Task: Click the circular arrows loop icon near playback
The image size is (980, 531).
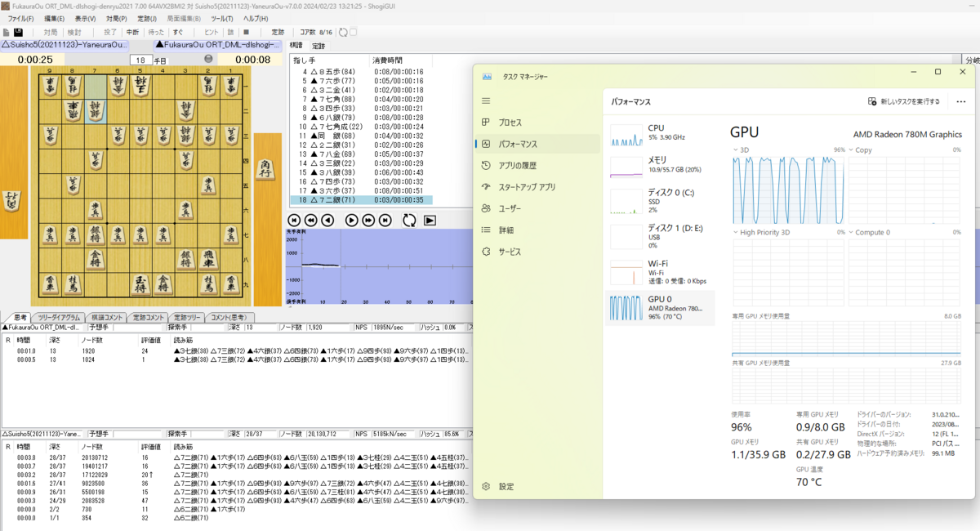Action: [x=409, y=220]
